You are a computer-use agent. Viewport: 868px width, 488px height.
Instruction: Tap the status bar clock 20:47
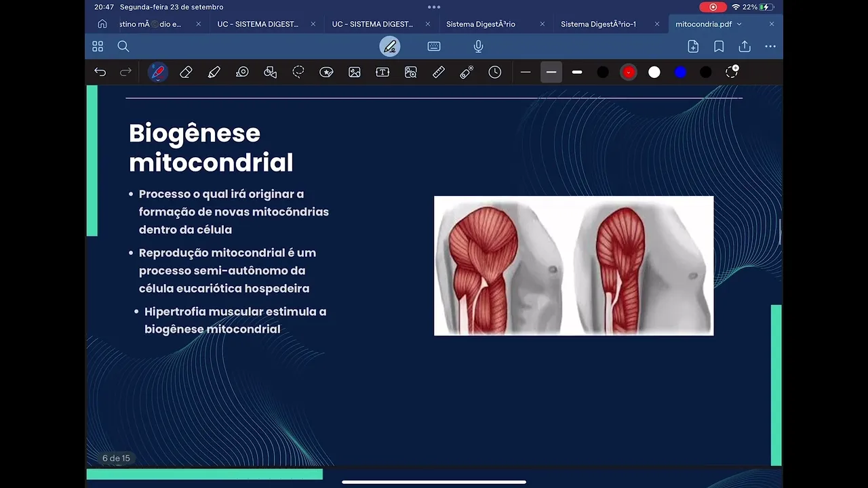point(104,7)
